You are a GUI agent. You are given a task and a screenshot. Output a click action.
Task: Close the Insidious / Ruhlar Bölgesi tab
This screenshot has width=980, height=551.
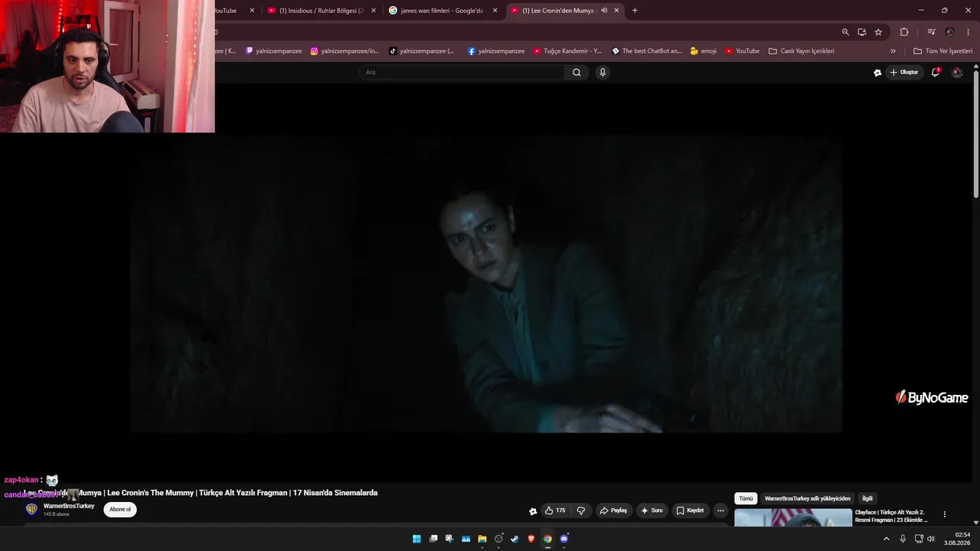coord(374,11)
